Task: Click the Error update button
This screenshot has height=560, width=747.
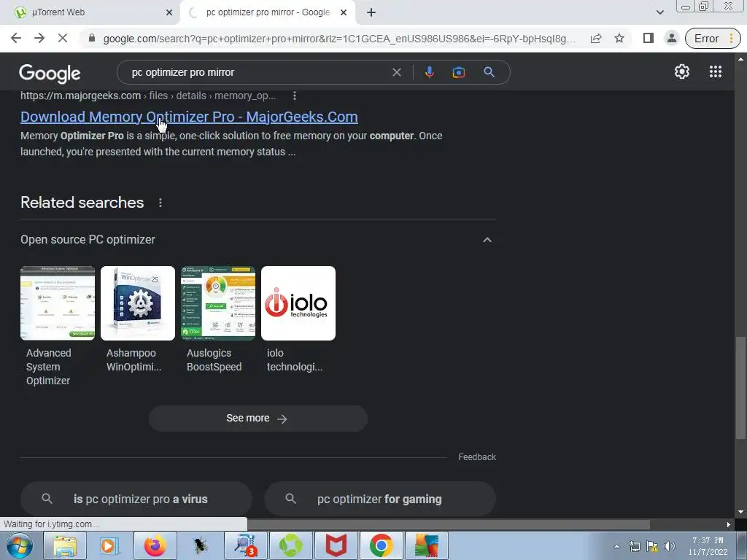Action: pos(713,39)
